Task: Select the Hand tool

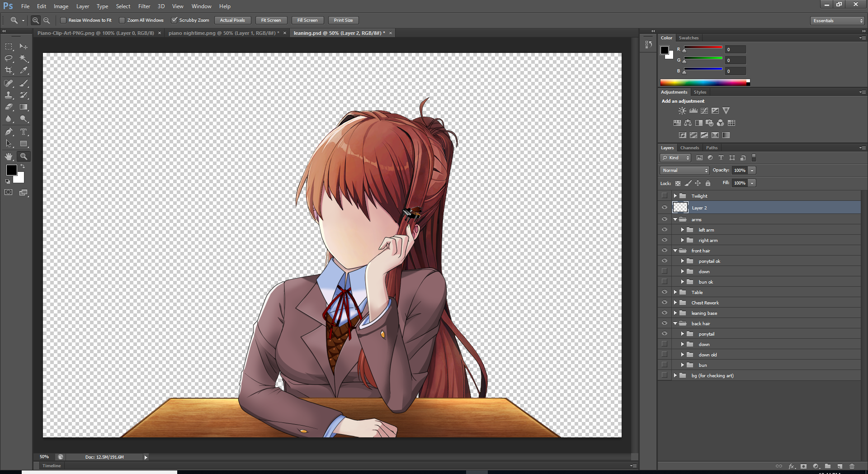Action: [9, 156]
